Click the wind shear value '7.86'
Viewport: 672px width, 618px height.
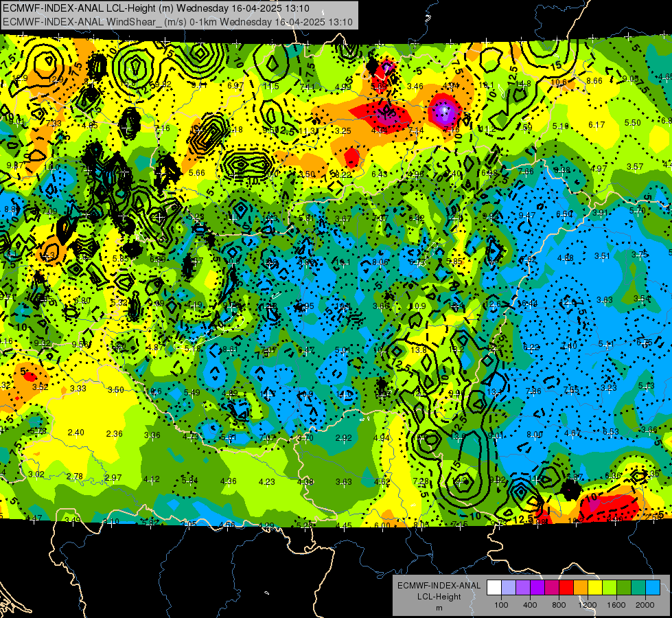tap(533, 391)
